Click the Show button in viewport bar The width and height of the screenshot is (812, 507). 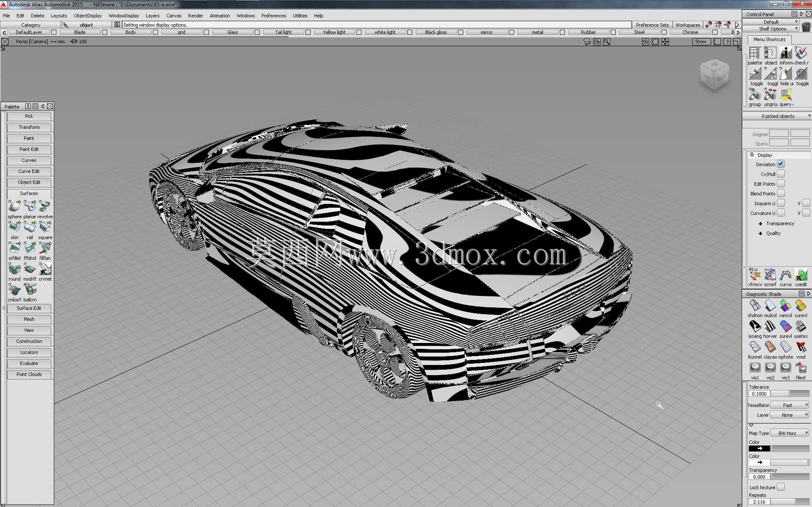point(701,42)
